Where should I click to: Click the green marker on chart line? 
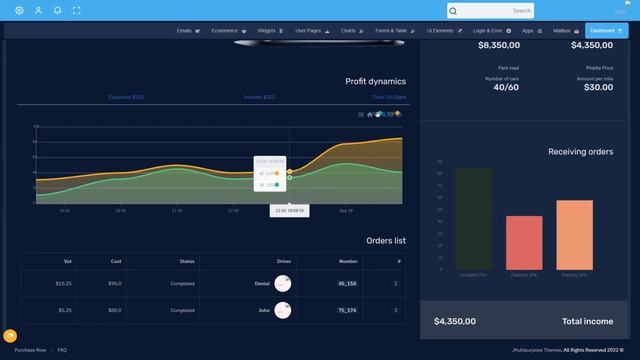coord(289,178)
